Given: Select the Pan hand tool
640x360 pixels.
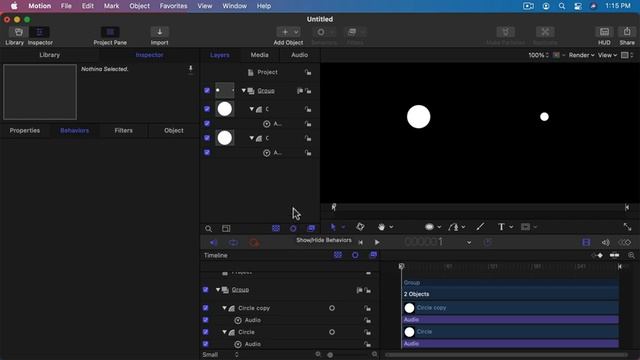Looking at the screenshot, I should 381,227.
